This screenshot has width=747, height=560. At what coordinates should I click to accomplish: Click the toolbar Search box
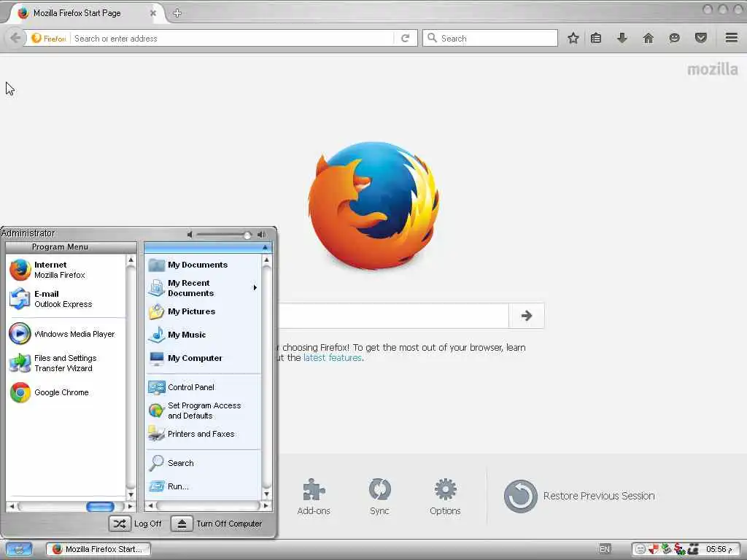pos(489,38)
